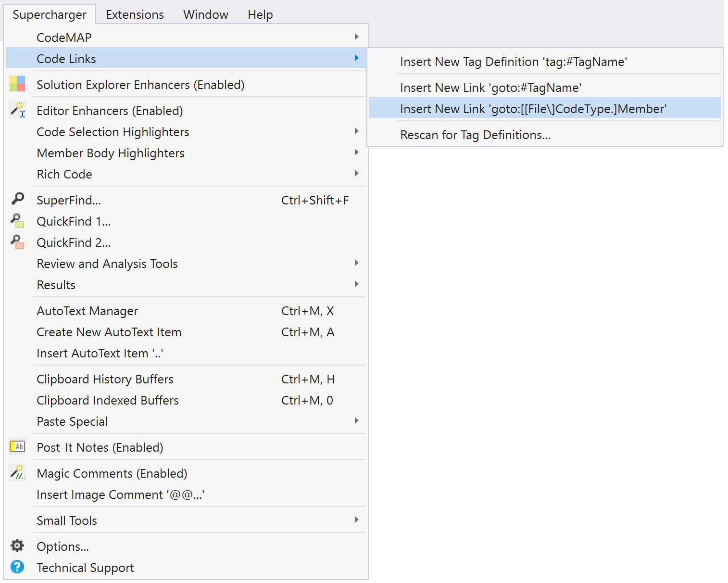This screenshot has height=583, width=728.
Task: Launch QuickFind 1 from the menu
Action: 186,221
